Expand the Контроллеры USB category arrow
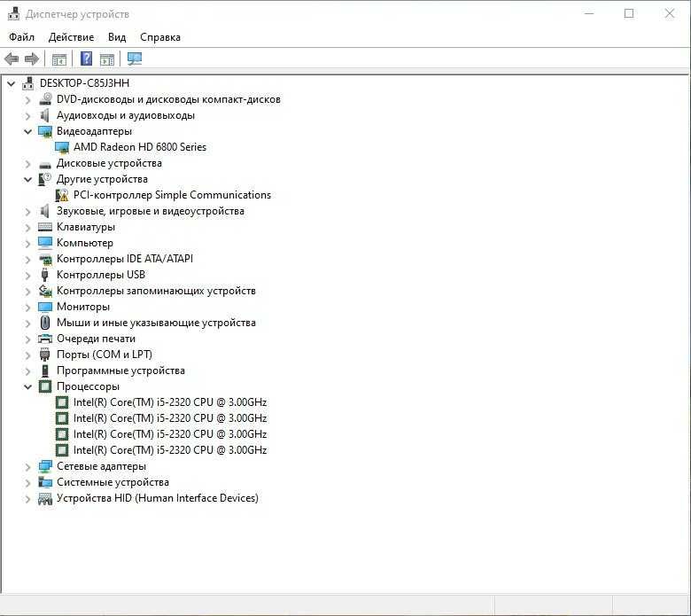The image size is (691, 616). (x=27, y=275)
